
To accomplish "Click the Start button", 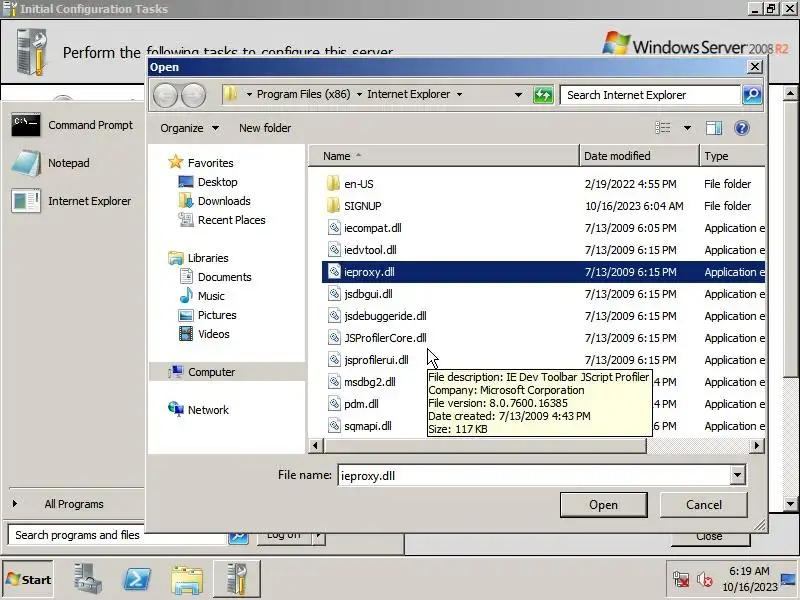I will [x=28, y=579].
